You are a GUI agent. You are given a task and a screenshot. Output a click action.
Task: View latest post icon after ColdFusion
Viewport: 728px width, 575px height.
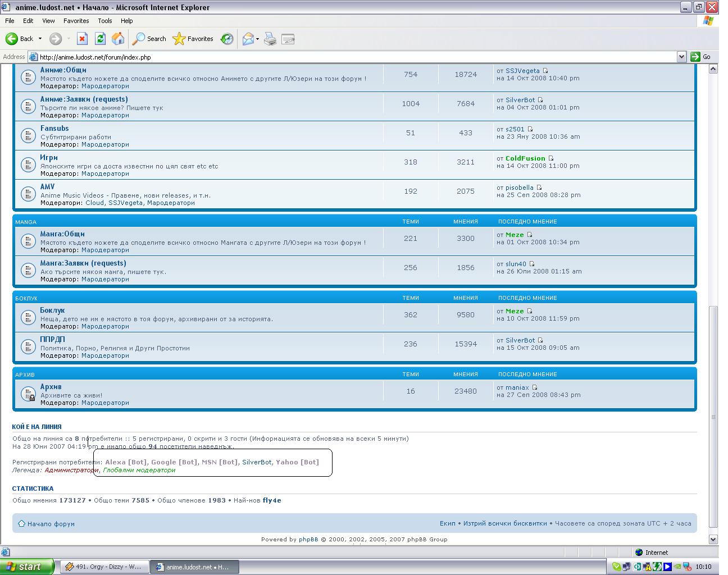pos(550,158)
